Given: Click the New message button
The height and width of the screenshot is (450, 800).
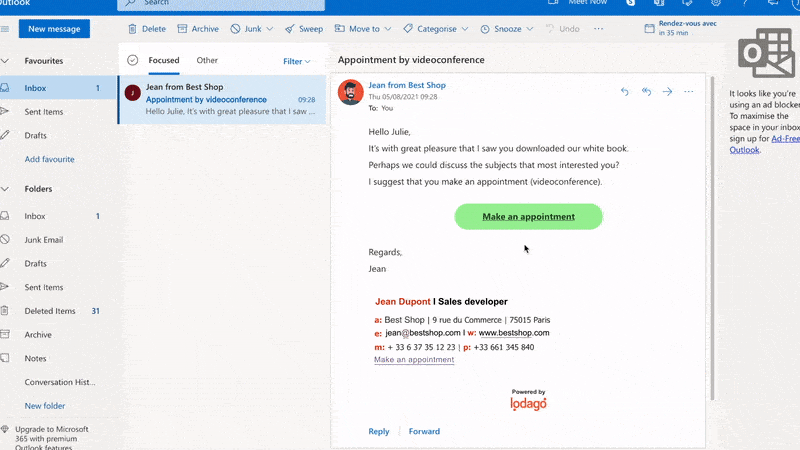Looking at the screenshot, I should pos(54,29).
